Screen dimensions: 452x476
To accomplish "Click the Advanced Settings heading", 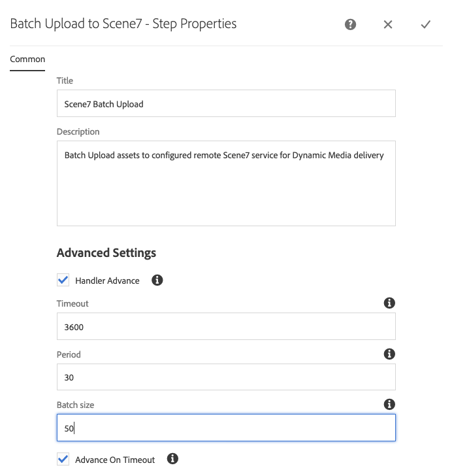I will pos(106,253).
